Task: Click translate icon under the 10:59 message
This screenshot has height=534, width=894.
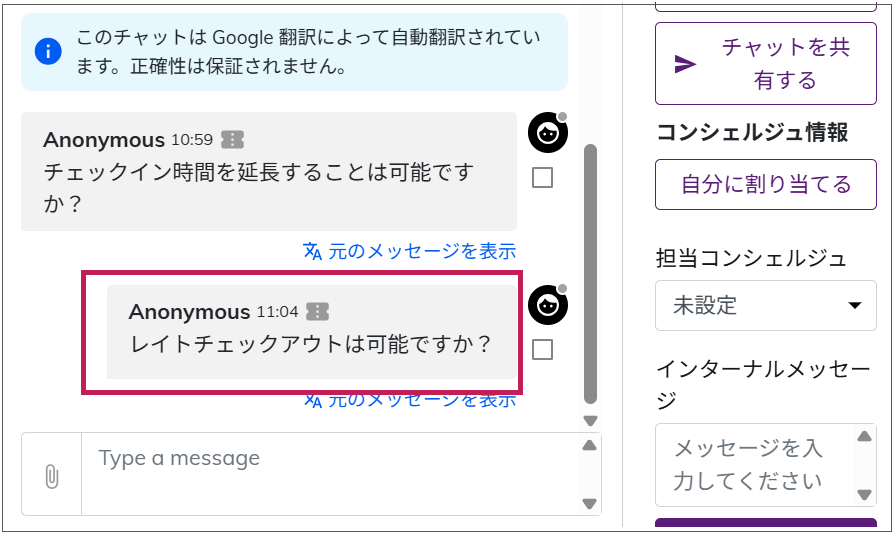Action: click(313, 251)
